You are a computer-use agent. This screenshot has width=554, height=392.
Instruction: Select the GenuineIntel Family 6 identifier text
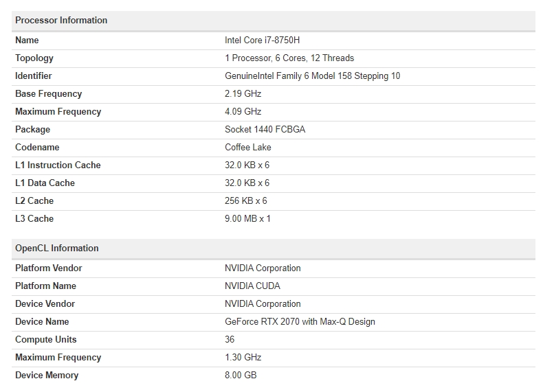[312, 76]
